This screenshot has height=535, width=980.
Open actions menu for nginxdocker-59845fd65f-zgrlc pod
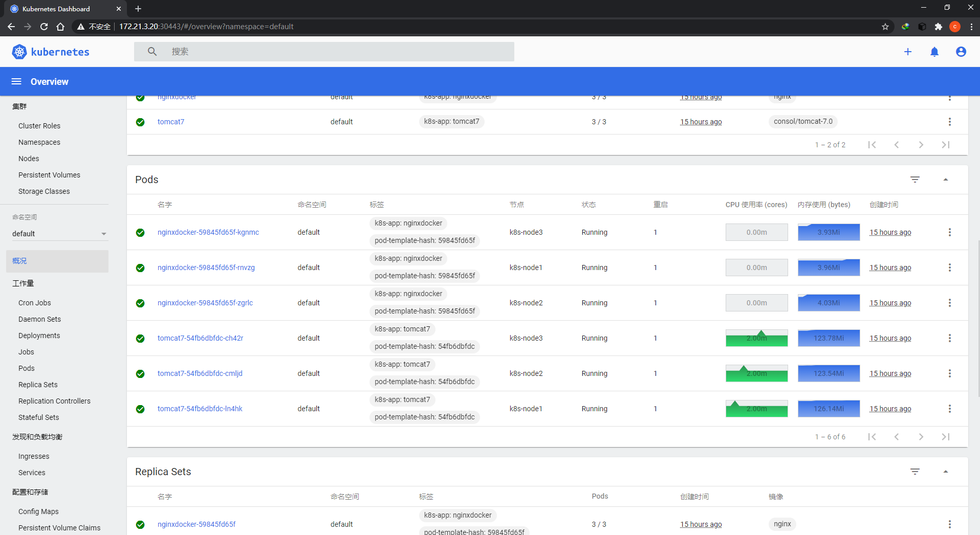[x=950, y=303]
